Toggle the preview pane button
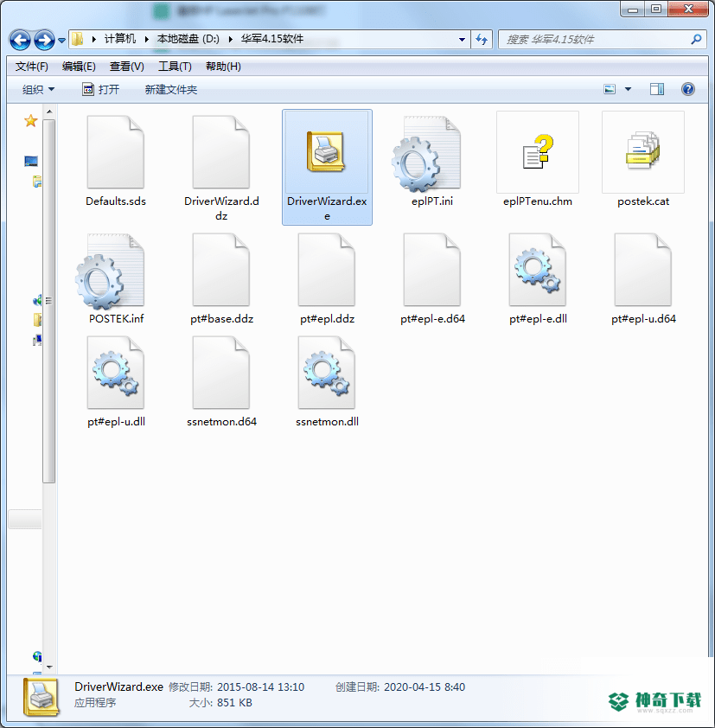The image size is (715, 728). 656,89
